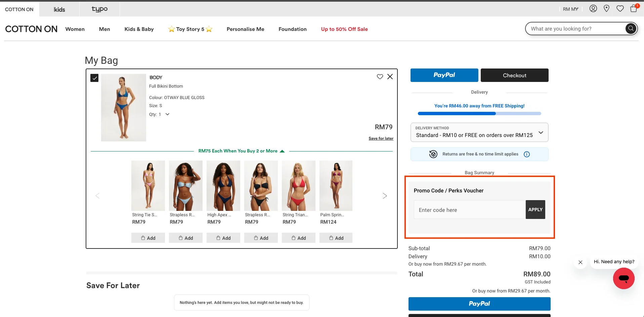The width and height of the screenshot is (644, 317).
Task: Click the Delivery RM10.00 value
Action: (540, 257)
